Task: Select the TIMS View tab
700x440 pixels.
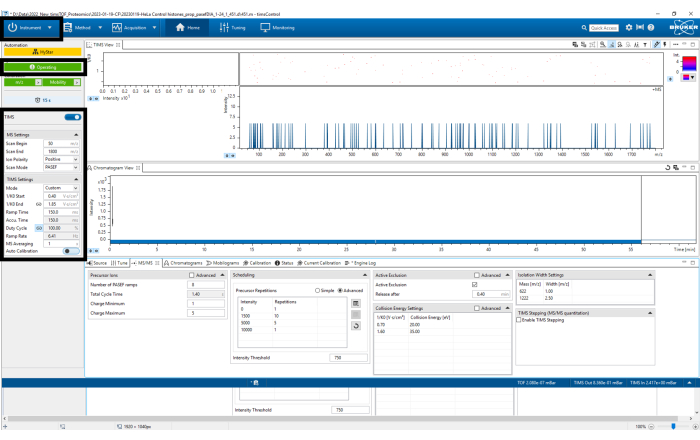Action: [x=103, y=45]
